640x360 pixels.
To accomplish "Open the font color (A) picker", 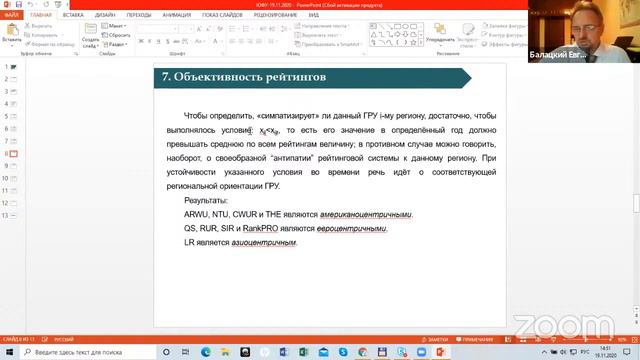I will coord(216,41).
